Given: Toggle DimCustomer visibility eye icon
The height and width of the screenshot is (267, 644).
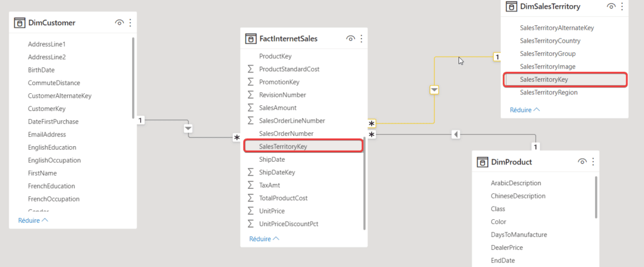Looking at the screenshot, I should click(x=119, y=23).
